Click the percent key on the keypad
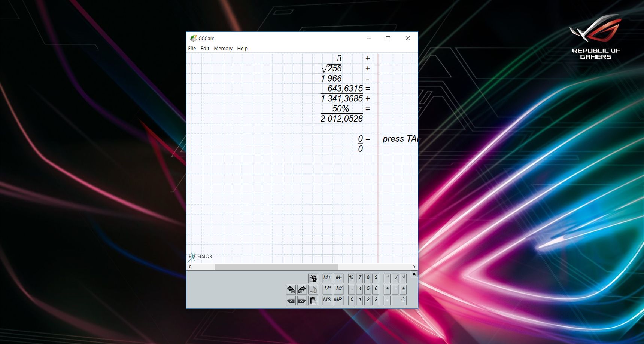 (351, 278)
